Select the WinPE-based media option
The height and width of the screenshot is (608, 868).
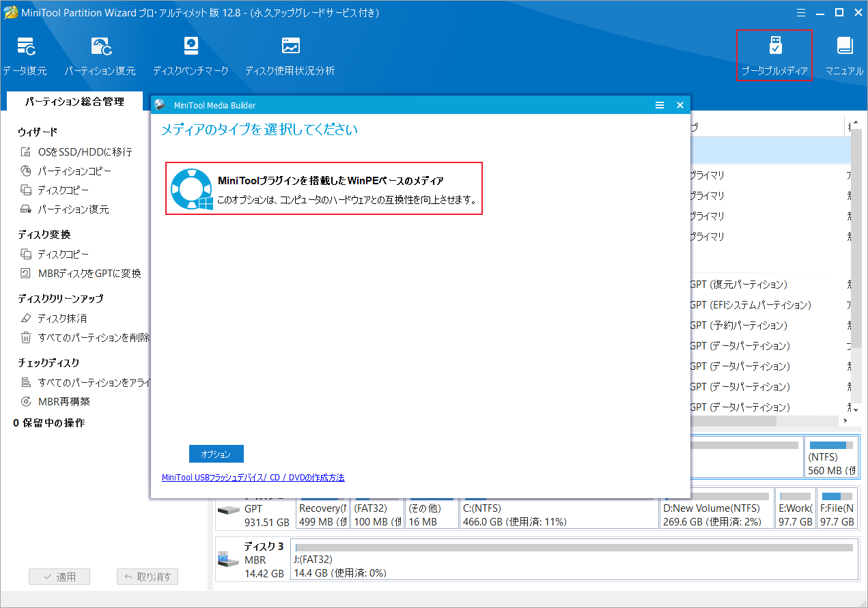pos(324,188)
